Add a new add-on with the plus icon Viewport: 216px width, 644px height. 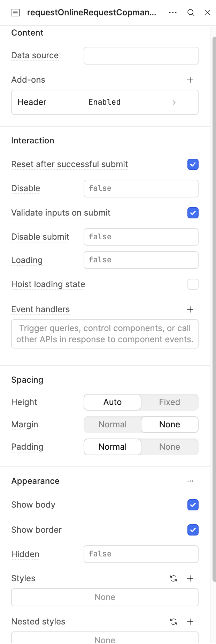coord(190,80)
